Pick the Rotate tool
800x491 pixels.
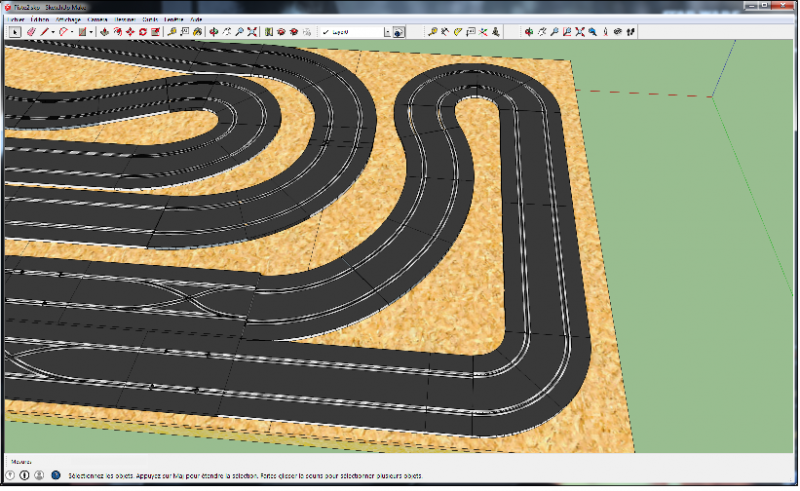(x=143, y=32)
